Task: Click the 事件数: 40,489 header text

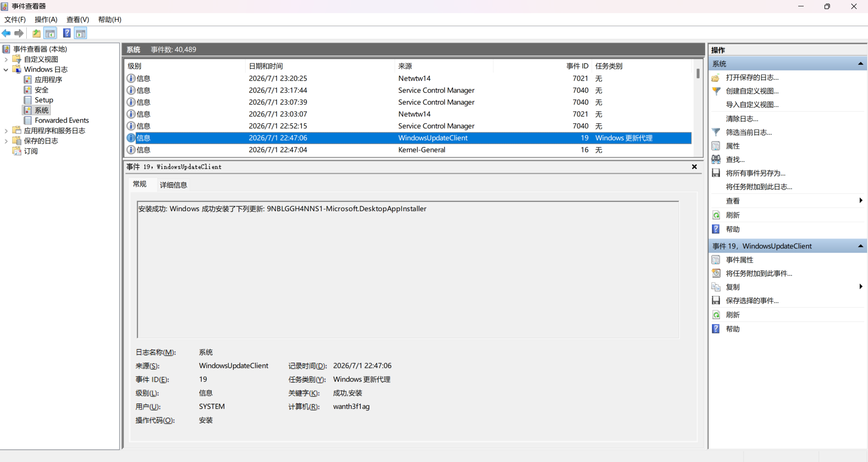Action: [x=174, y=49]
